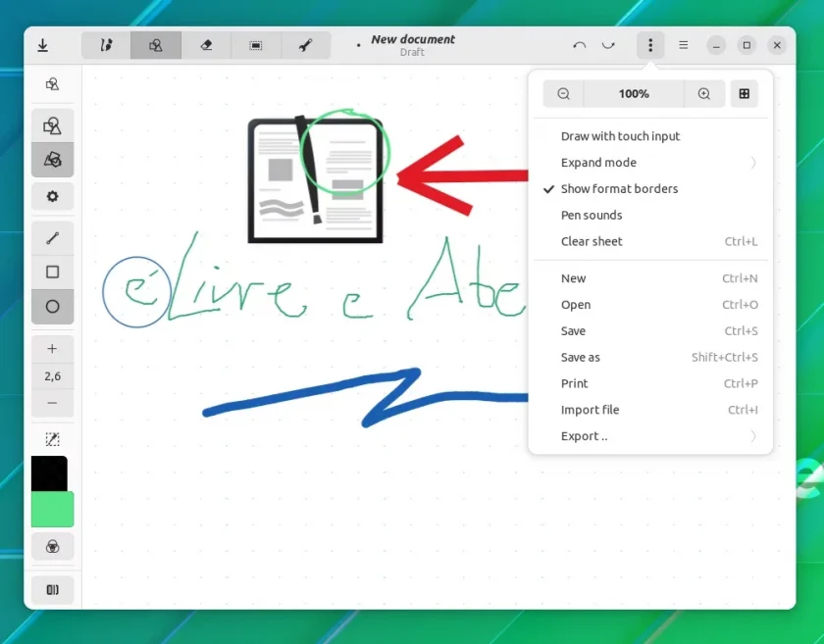This screenshot has width=824, height=644.
Task: Zoom in with plus magnifier button
Action: click(704, 94)
